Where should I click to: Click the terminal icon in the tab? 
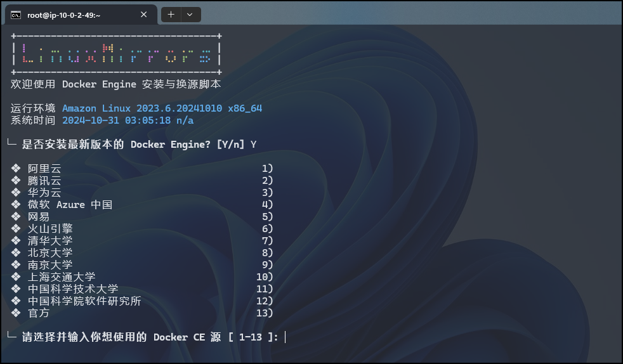click(x=16, y=15)
